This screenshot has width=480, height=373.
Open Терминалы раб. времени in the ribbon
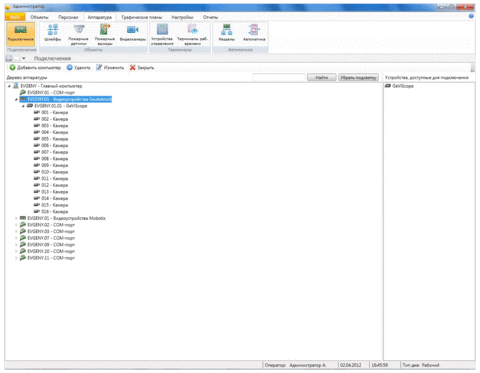[192, 34]
